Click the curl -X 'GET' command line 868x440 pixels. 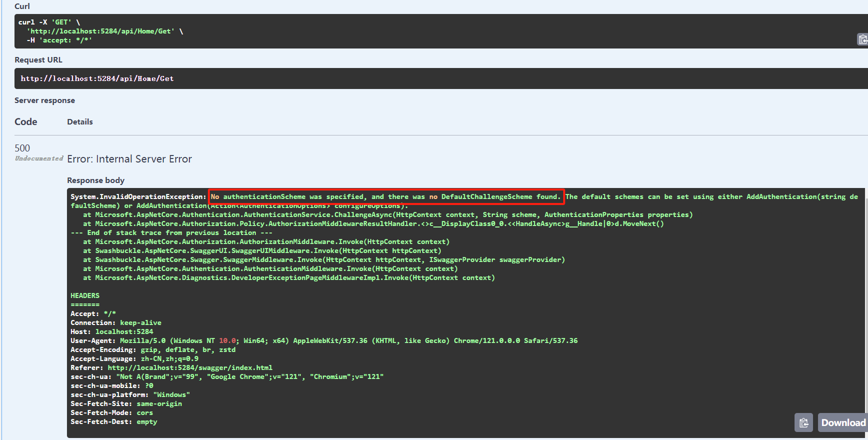[49, 22]
